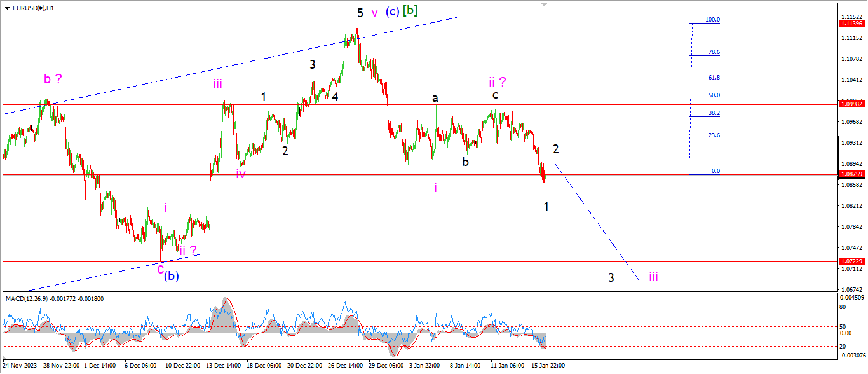
Task: Click the 1.08759 red price tag
Action: [851, 174]
